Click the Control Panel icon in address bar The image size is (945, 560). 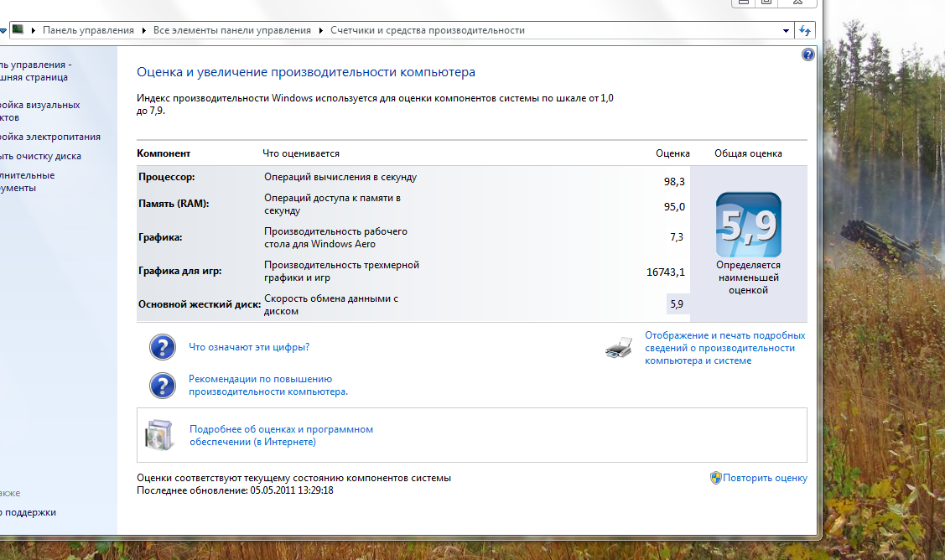18,30
